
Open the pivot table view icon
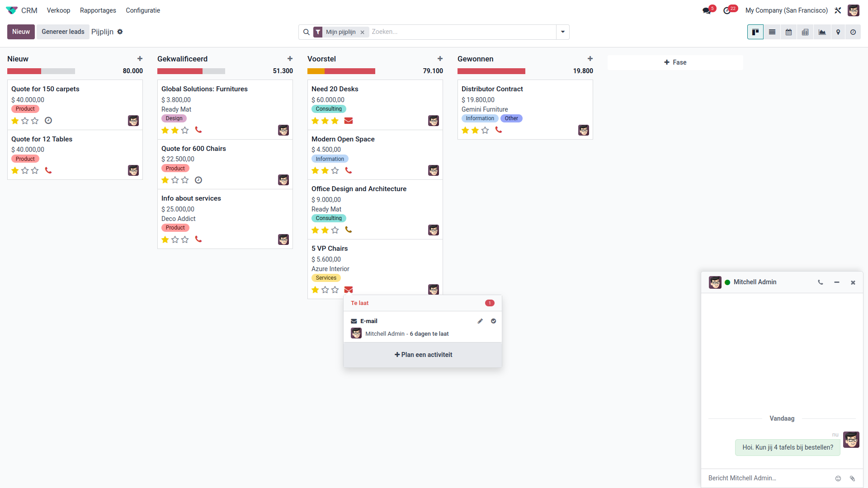805,32
